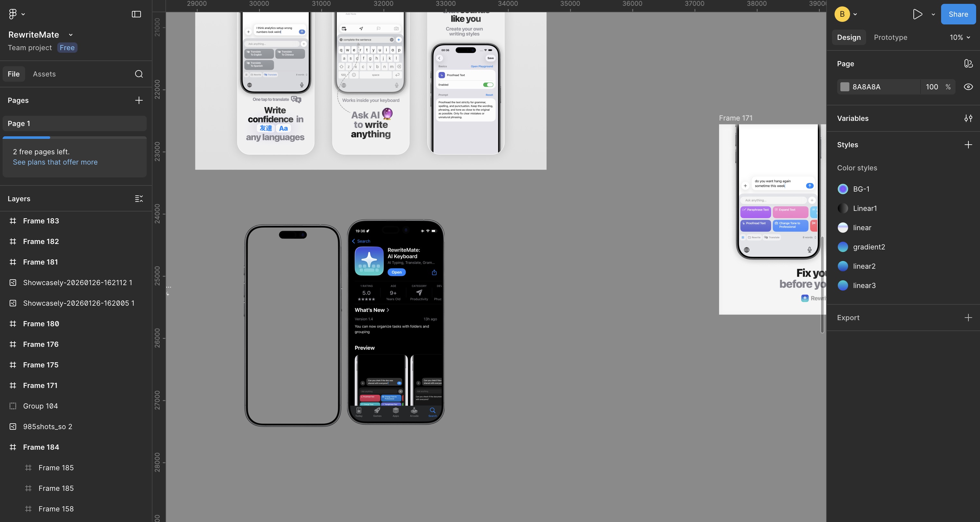Open Variables settings icon

click(968, 118)
